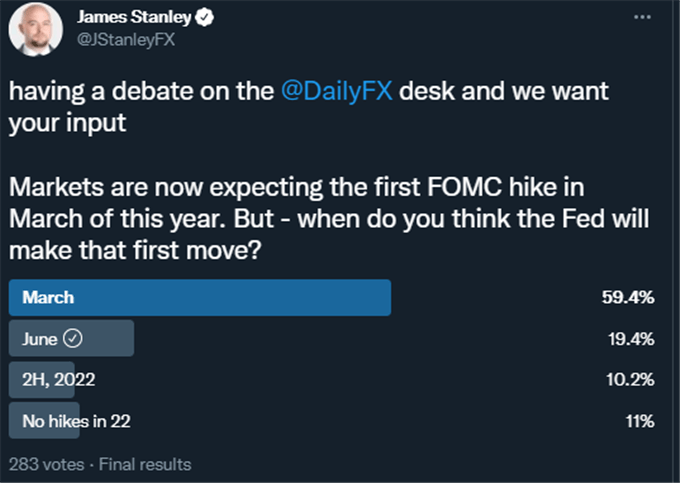Click the checkmark icon beside June
This screenshot has width=680, height=483.
(73, 338)
